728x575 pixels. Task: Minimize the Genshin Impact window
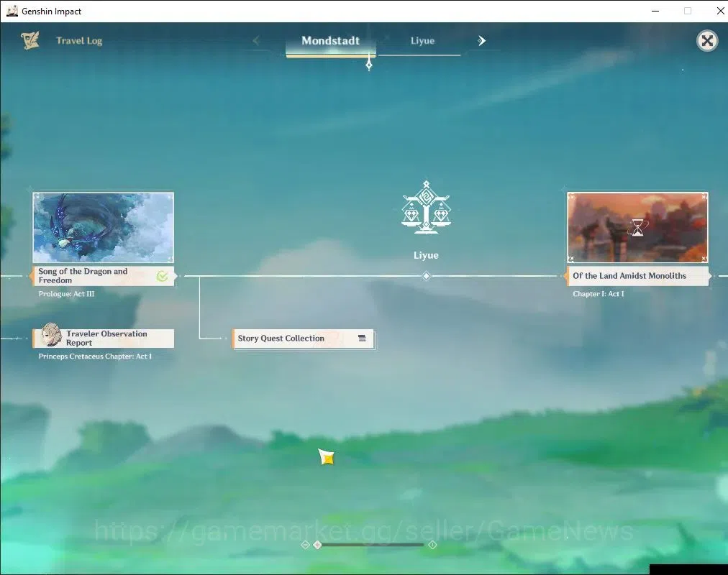pos(655,11)
